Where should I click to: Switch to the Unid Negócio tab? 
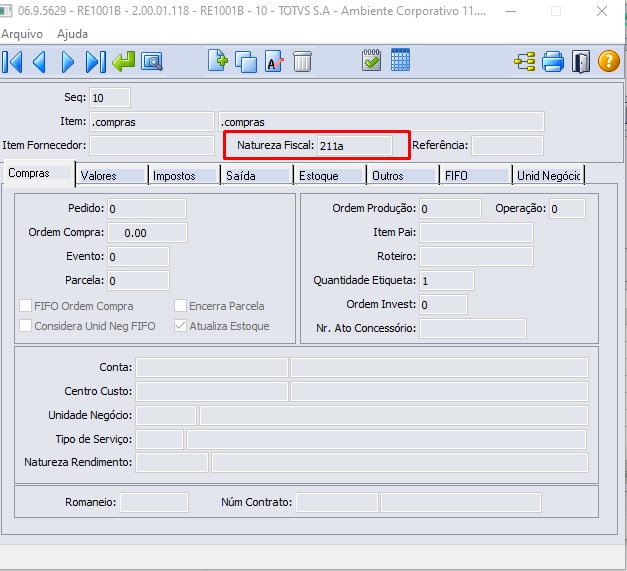[x=548, y=176]
